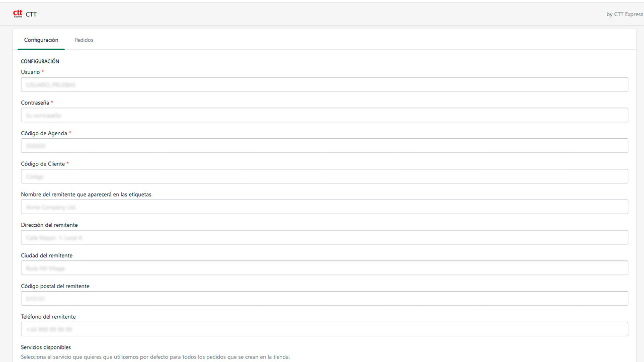Image resolution: width=644 pixels, height=362 pixels.
Task: Select the Configuración tab
Action: coord(41,40)
